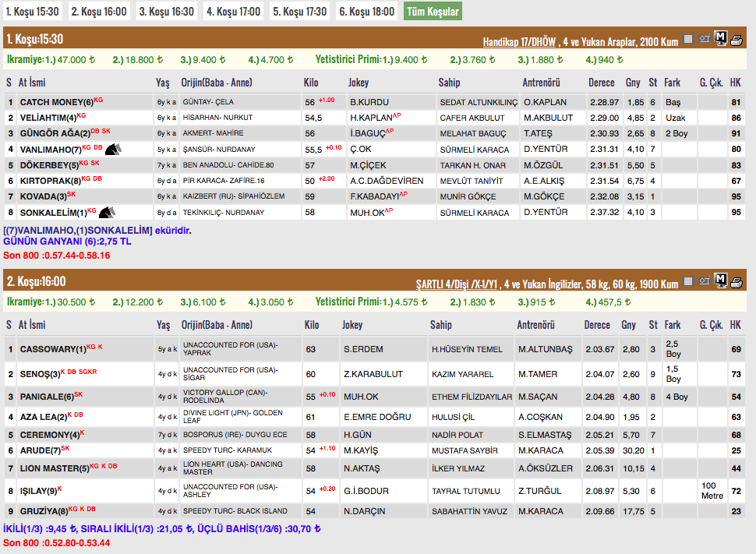Click trainer M.ALTUNBAŞ in race two
Viewport: 756px width, 554px height.
545,349
